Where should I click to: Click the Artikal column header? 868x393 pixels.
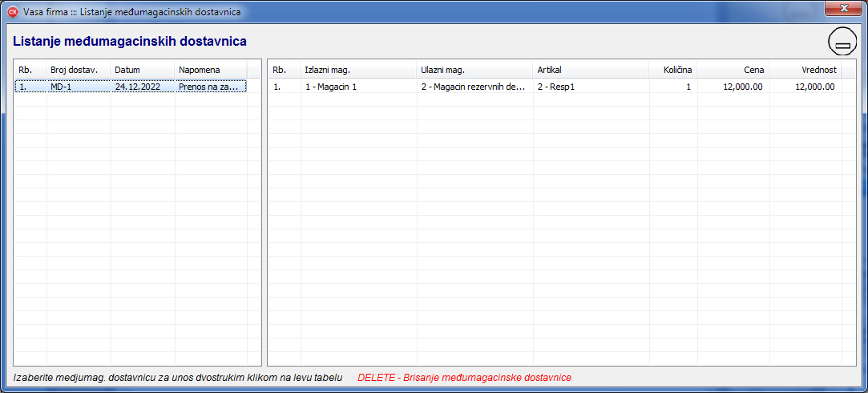(x=591, y=70)
